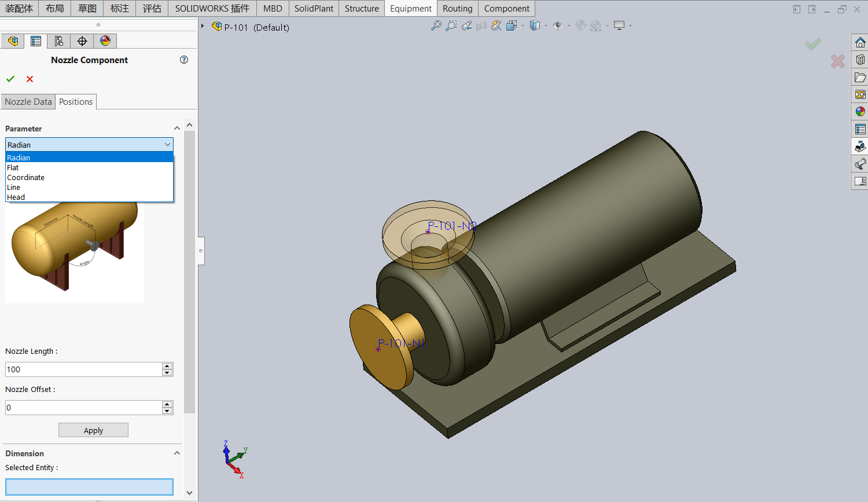
Task: Open the ConfigurationManager tab icon
Action: tap(59, 41)
